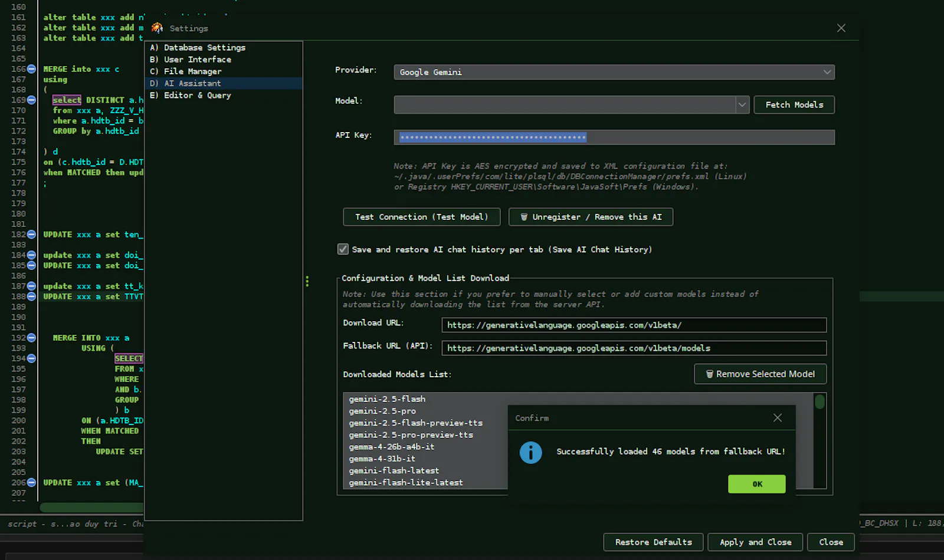Screen dimensions: 944x560
Task: Select File Manager category
Action: 224,71
